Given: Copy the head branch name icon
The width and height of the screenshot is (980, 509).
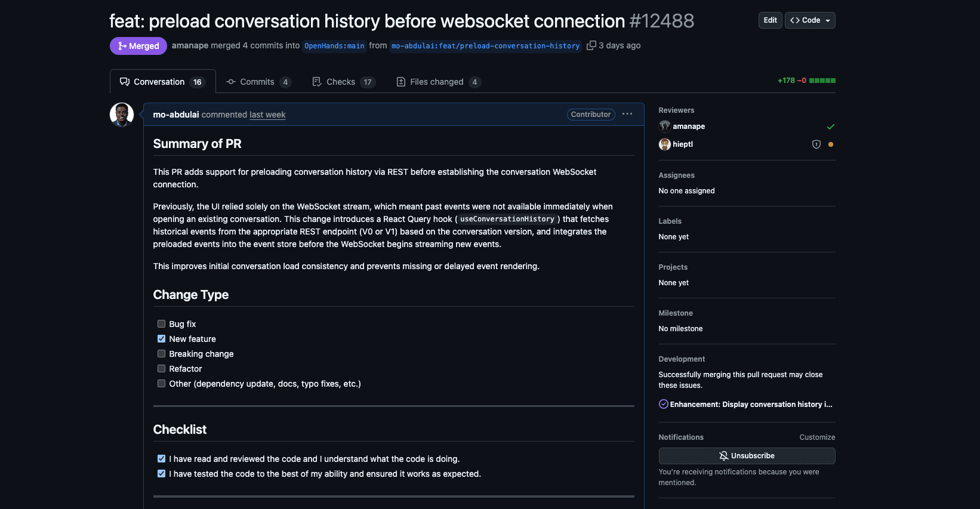Looking at the screenshot, I should 591,45.
